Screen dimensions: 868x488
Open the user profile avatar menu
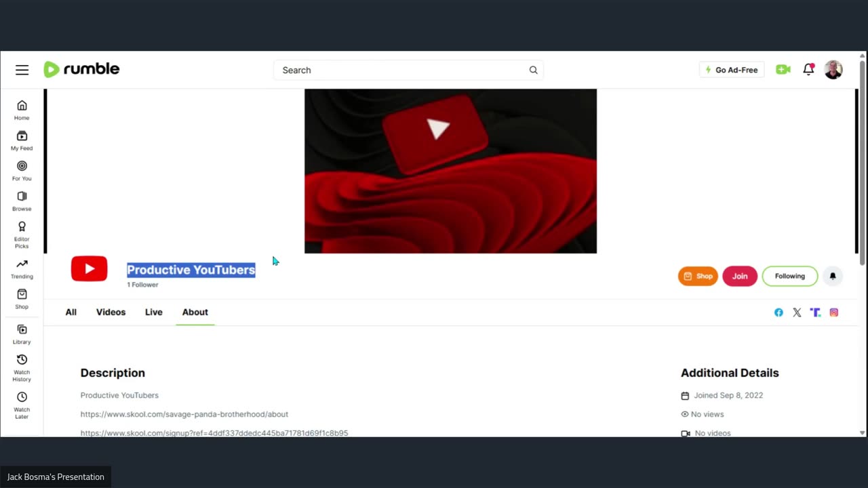[833, 69]
